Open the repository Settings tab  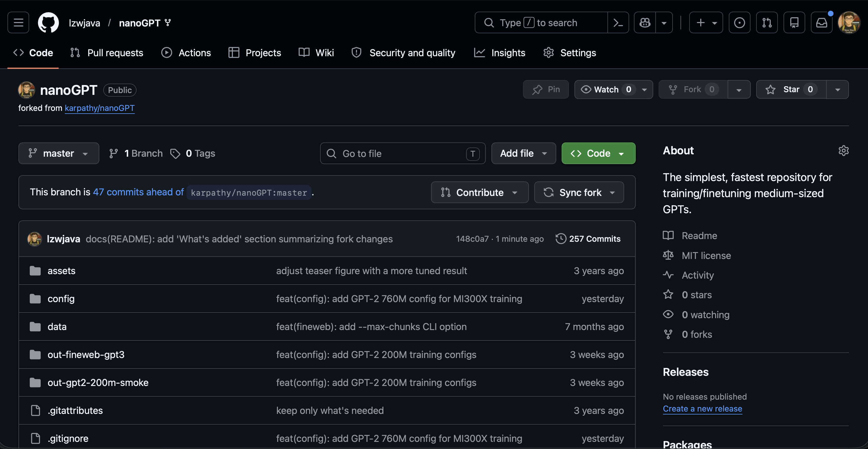tap(570, 53)
